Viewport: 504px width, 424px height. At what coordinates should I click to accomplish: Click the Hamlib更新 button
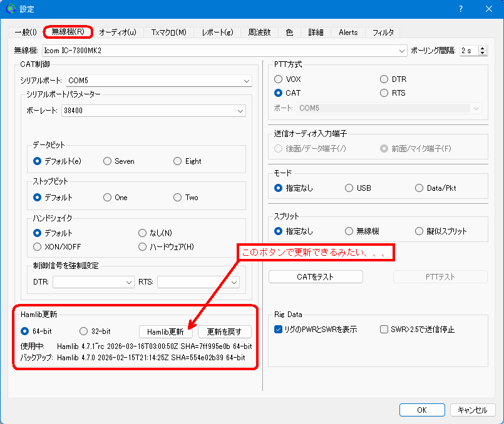tap(165, 331)
